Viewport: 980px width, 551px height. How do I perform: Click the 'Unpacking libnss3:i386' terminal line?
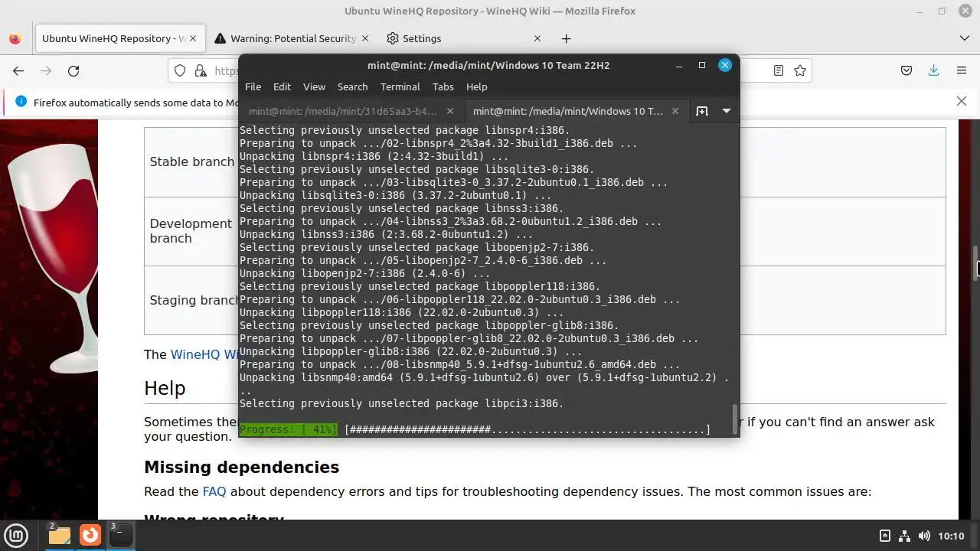click(387, 234)
